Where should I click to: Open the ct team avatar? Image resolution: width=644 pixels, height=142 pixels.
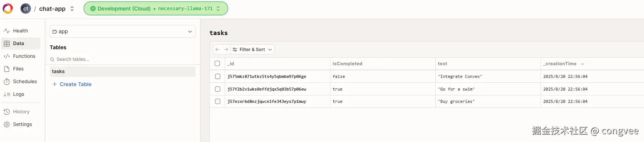pyautogui.click(x=26, y=9)
